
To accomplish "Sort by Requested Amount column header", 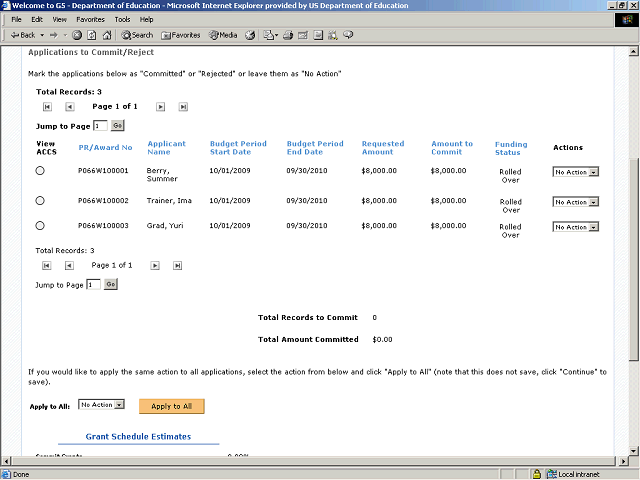I will pos(383,148).
